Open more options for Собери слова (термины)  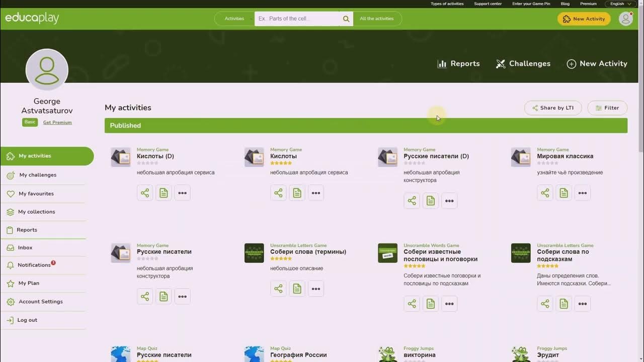(315, 289)
